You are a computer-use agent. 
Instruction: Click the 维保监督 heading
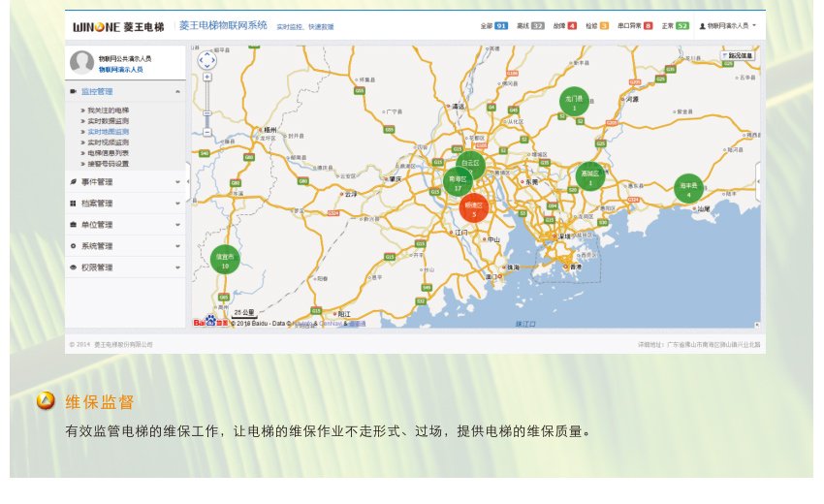(x=99, y=402)
